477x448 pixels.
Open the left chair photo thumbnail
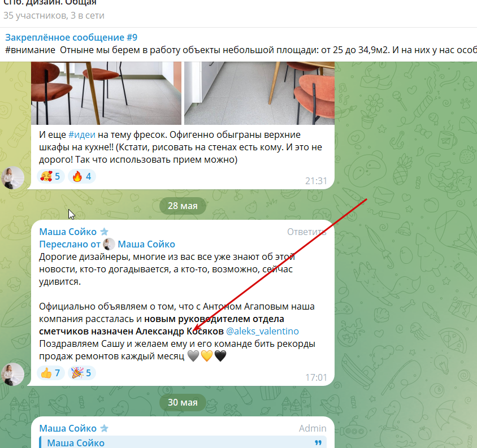(106, 93)
